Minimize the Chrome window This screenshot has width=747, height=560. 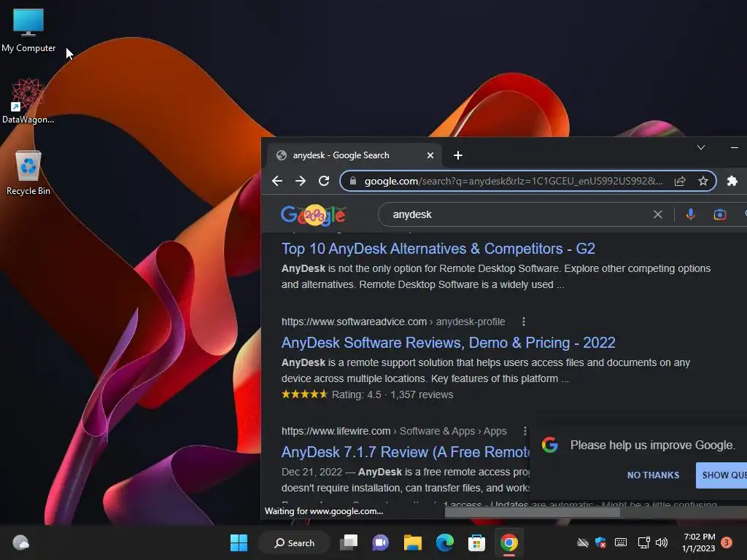click(x=734, y=147)
